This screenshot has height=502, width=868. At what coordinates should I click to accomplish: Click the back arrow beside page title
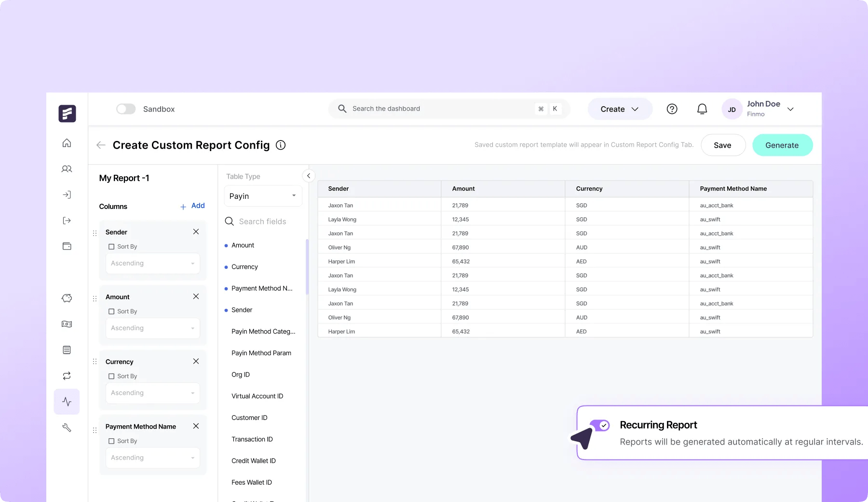(101, 145)
